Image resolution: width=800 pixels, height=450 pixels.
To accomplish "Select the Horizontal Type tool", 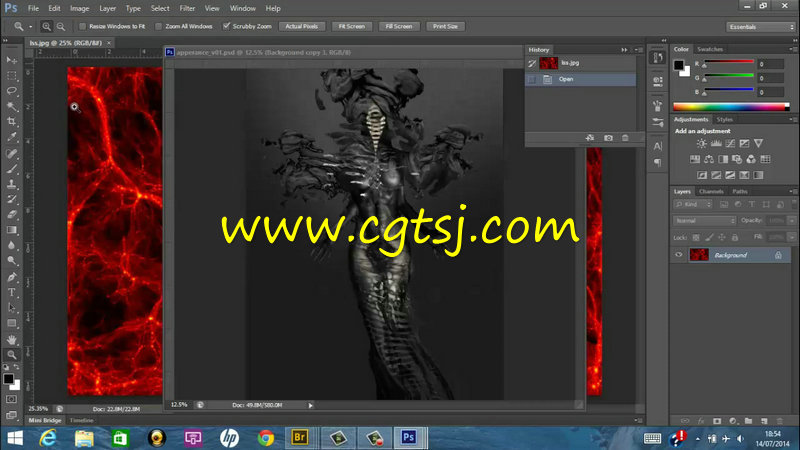I will (x=12, y=292).
